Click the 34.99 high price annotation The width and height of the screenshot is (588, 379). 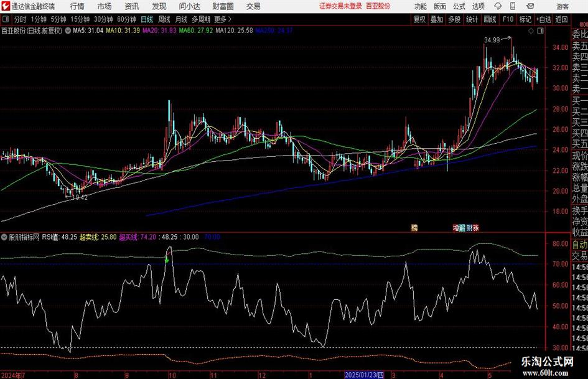click(492, 40)
